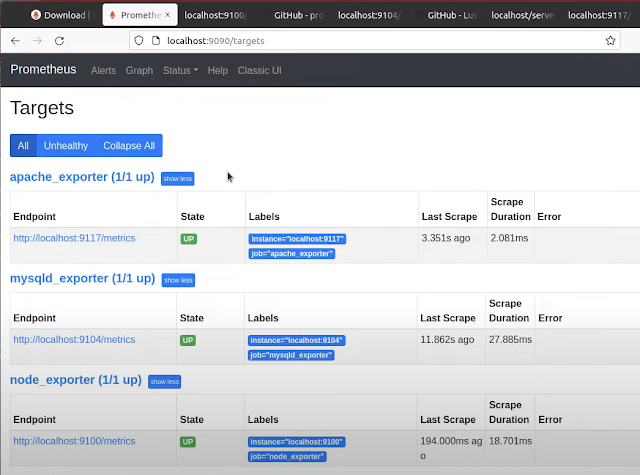The height and width of the screenshot is (475, 640).
Task: Switch to Classic UI
Action: [x=260, y=71]
